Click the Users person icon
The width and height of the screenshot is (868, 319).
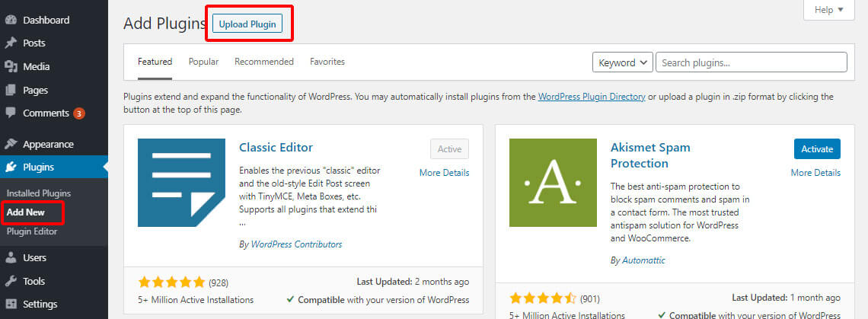pos(11,257)
